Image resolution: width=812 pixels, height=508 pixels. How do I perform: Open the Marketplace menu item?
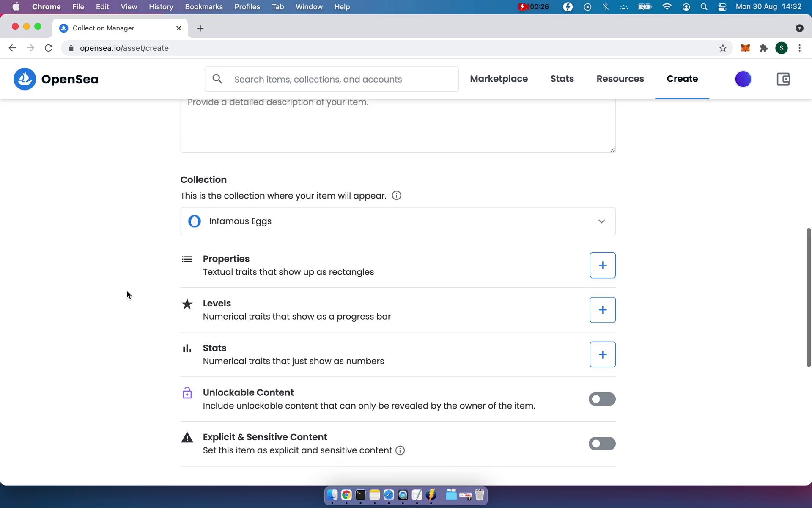(x=499, y=78)
